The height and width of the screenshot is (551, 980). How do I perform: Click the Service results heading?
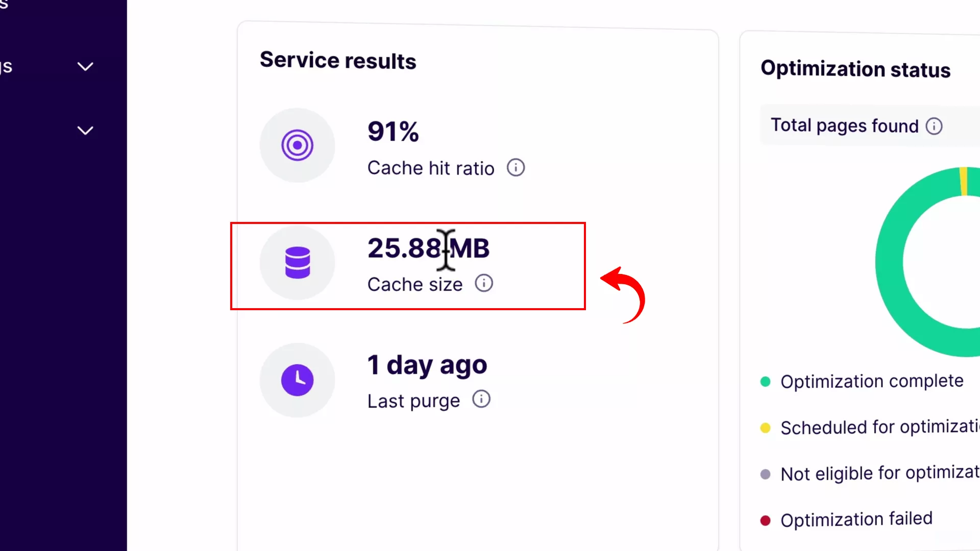[338, 60]
